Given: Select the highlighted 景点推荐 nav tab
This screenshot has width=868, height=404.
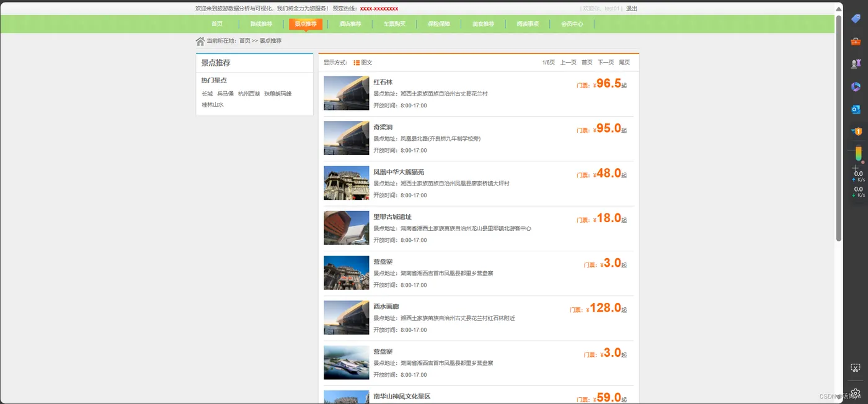Looking at the screenshot, I should (306, 24).
